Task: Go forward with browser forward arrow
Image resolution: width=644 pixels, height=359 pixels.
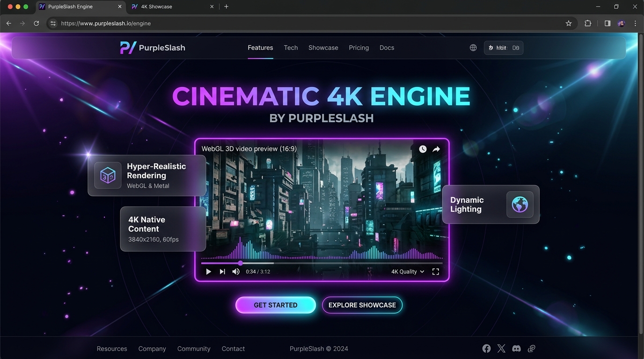Action: pos(22,23)
